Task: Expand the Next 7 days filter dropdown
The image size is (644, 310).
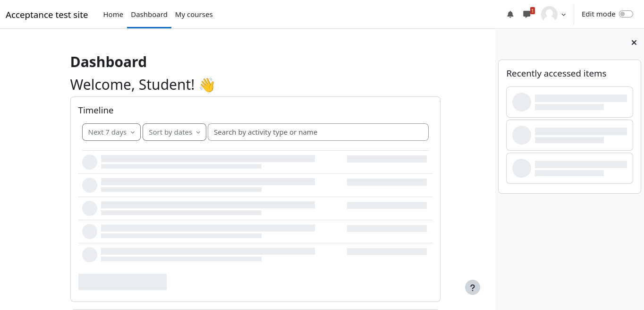Action: [111, 132]
